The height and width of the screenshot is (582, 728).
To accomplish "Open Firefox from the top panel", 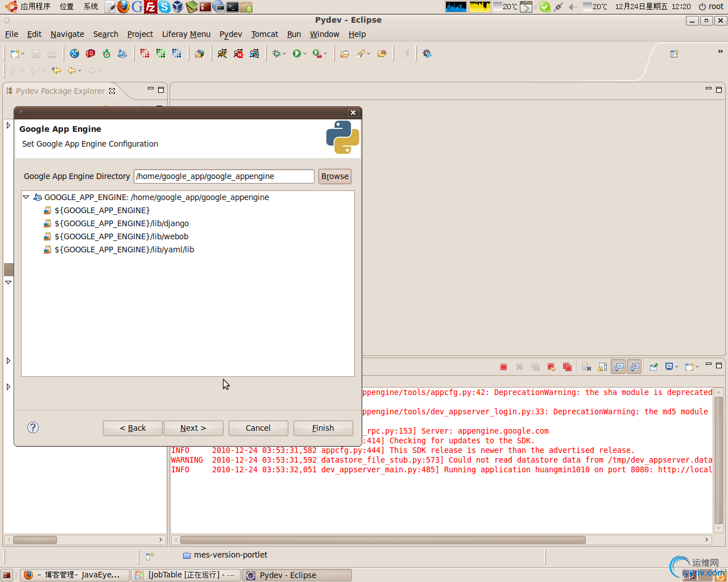I will pos(123,7).
